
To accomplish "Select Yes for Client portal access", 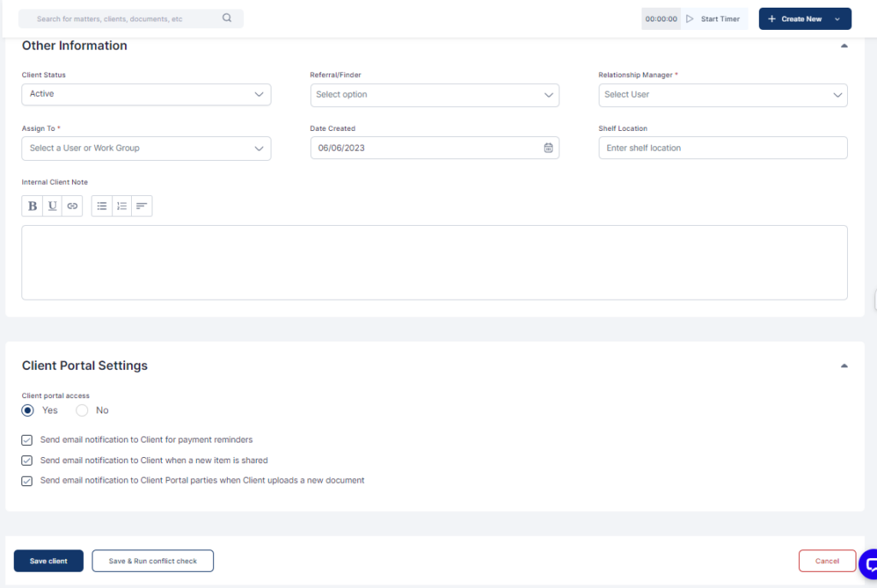I will pyautogui.click(x=28, y=411).
